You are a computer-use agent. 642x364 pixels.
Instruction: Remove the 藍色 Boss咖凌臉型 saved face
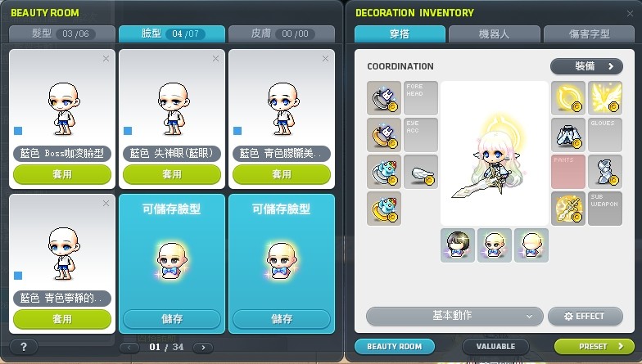click(x=106, y=59)
